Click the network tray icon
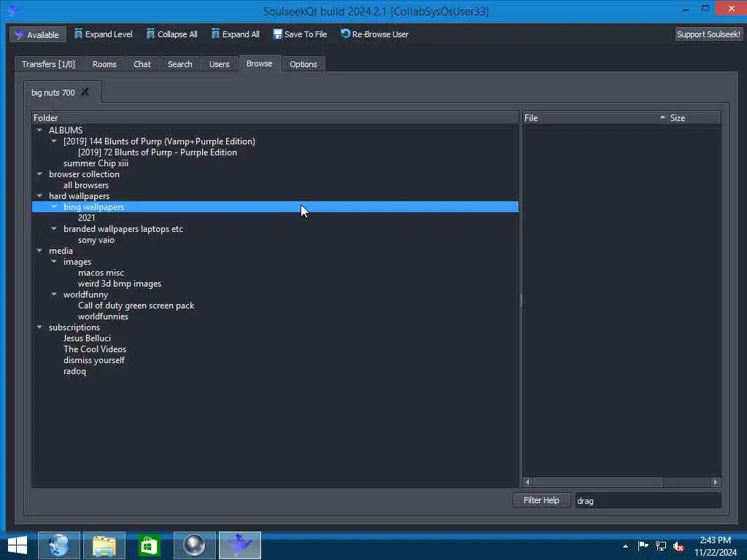This screenshot has width=747, height=560. click(x=661, y=546)
